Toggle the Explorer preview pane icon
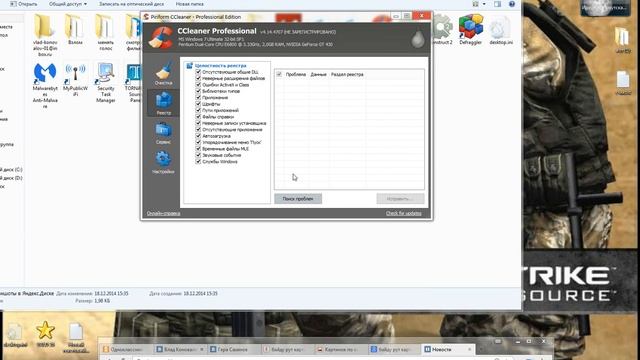This screenshot has width=640, height=360. click(497, 4)
